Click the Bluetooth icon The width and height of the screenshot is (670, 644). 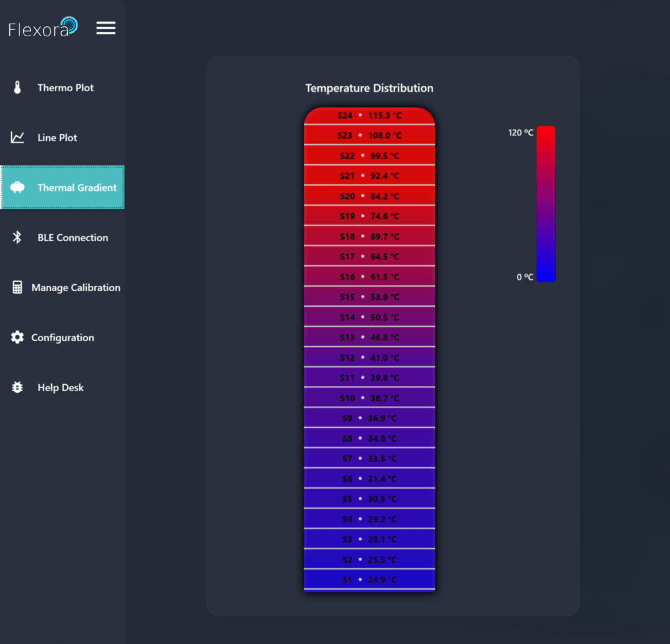pyautogui.click(x=17, y=237)
